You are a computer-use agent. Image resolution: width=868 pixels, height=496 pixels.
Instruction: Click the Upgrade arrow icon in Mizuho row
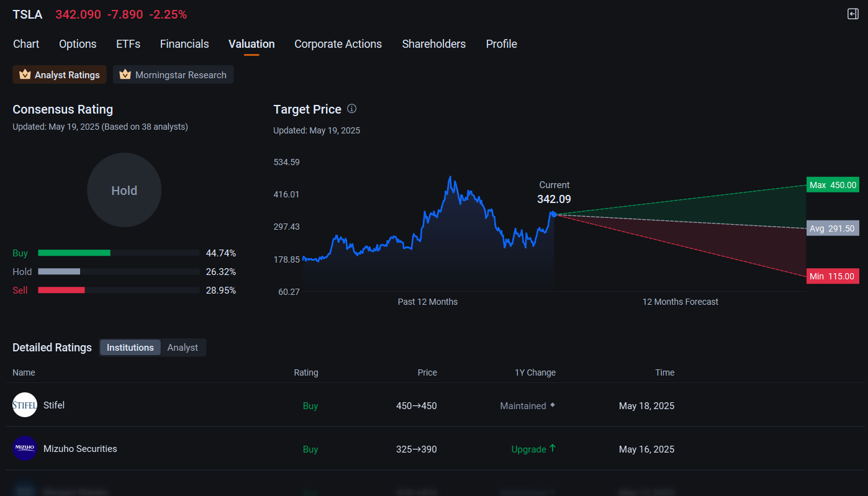coord(553,448)
